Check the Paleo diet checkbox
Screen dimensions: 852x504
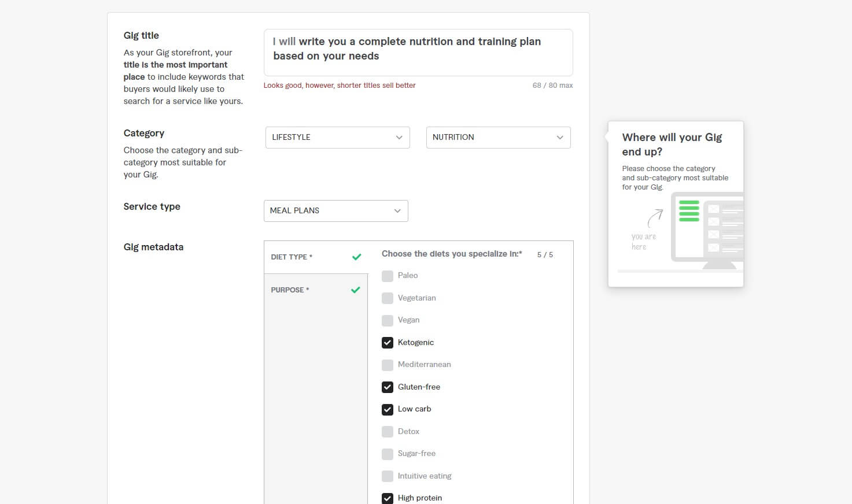coord(388,276)
